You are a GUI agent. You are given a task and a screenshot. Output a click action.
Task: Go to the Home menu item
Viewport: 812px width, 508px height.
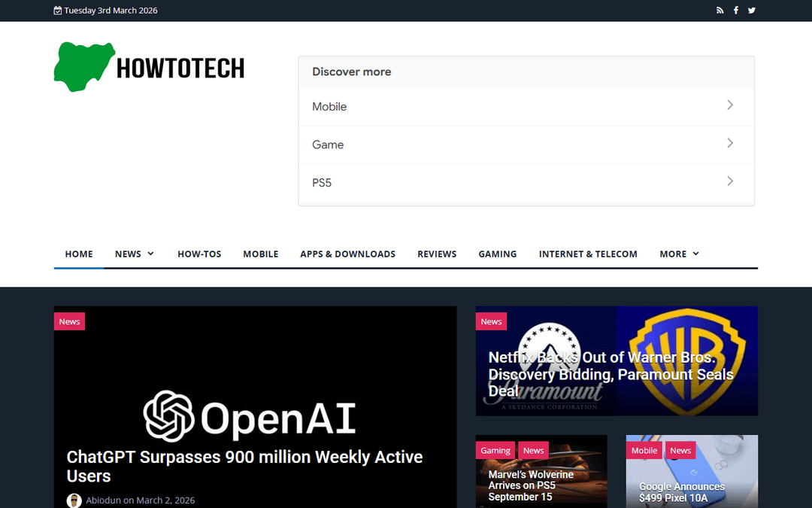[79, 254]
